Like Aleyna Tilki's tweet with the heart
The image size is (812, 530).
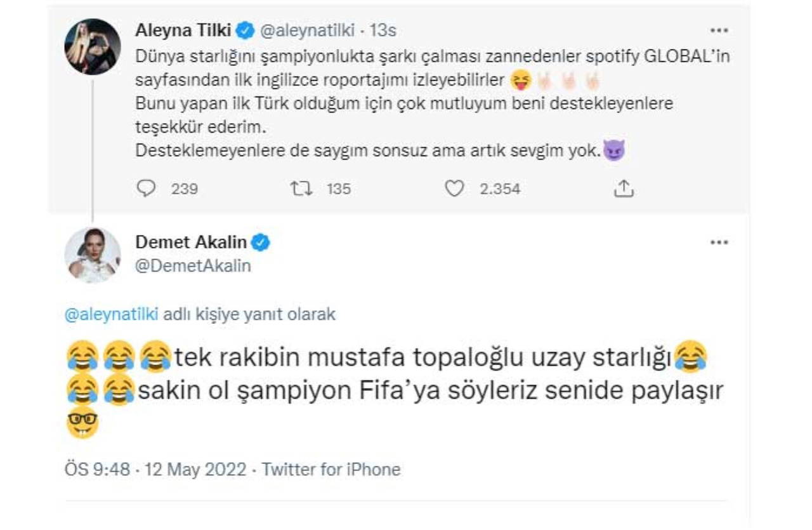pyautogui.click(x=454, y=189)
